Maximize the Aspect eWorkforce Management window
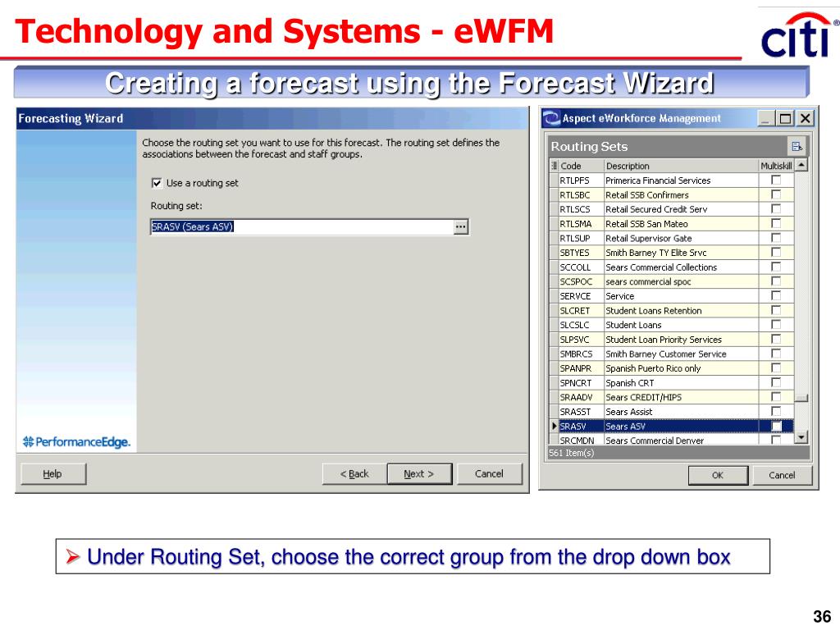840x630 pixels. [785, 118]
